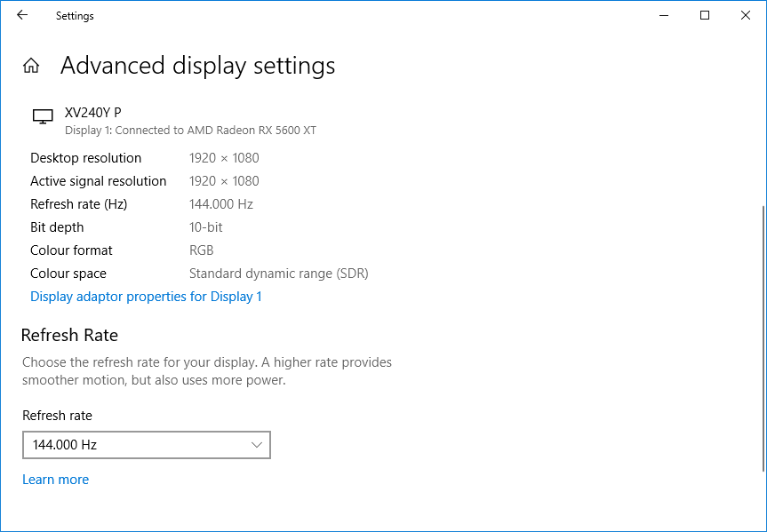Click the Settings title text
This screenshot has width=767, height=532.
pyautogui.click(x=75, y=16)
